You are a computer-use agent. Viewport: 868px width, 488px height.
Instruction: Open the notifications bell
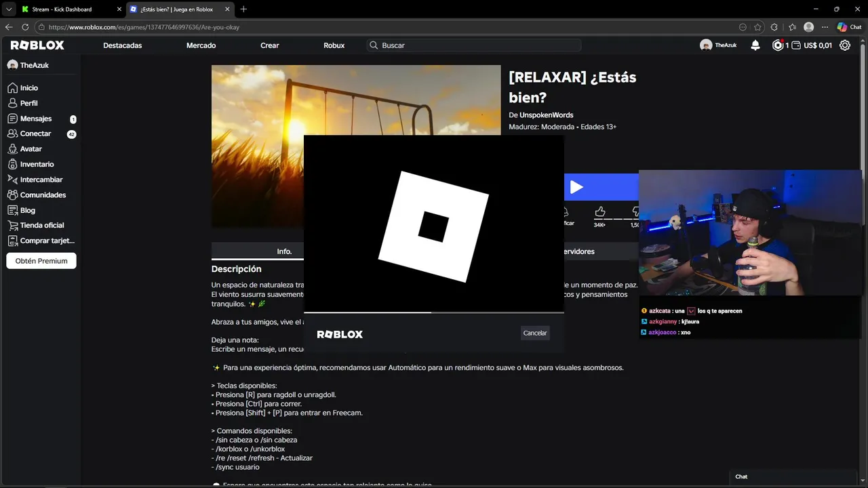[755, 45]
